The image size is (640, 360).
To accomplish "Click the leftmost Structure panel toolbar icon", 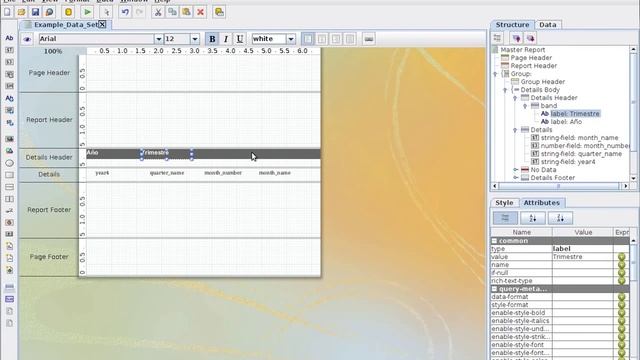I will [x=497, y=38].
